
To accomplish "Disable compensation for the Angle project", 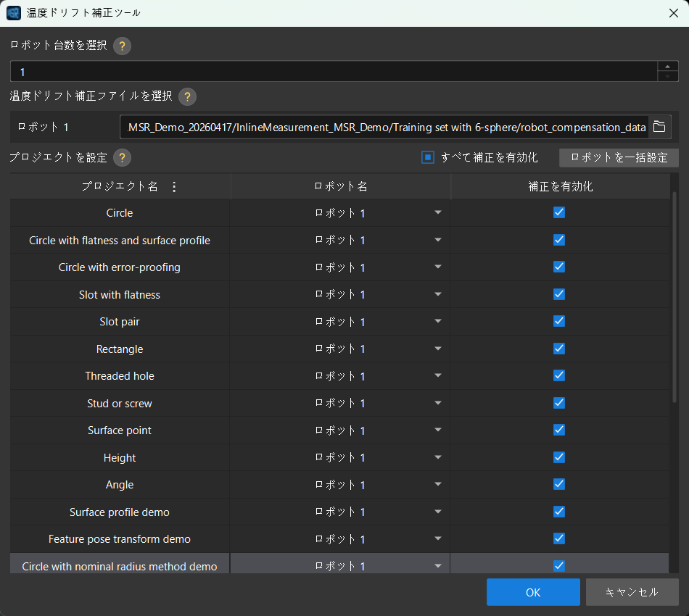I will point(559,484).
